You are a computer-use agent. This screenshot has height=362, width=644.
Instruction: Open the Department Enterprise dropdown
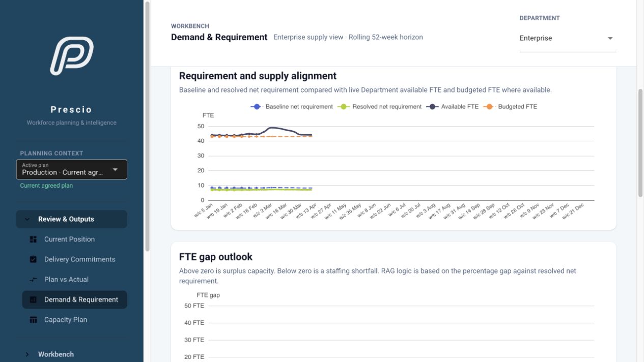pyautogui.click(x=568, y=38)
